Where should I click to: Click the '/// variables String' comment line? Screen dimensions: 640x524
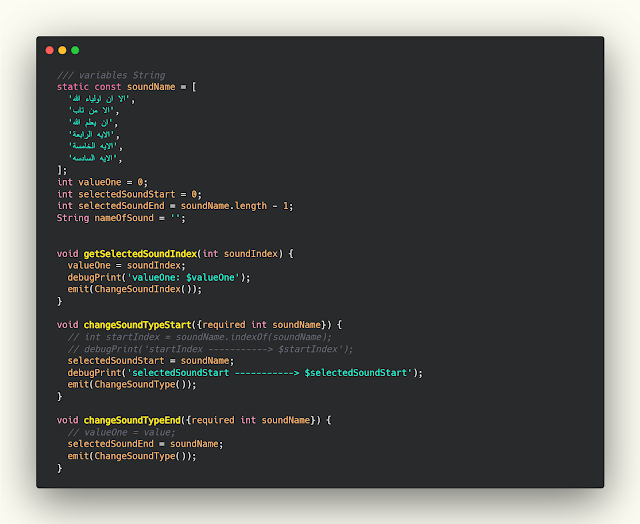[111, 75]
